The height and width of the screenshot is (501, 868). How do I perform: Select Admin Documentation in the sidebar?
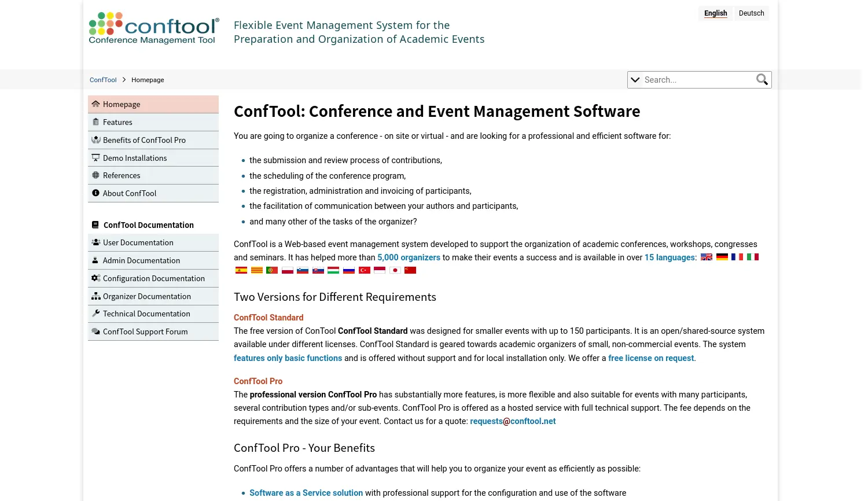click(x=141, y=260)
